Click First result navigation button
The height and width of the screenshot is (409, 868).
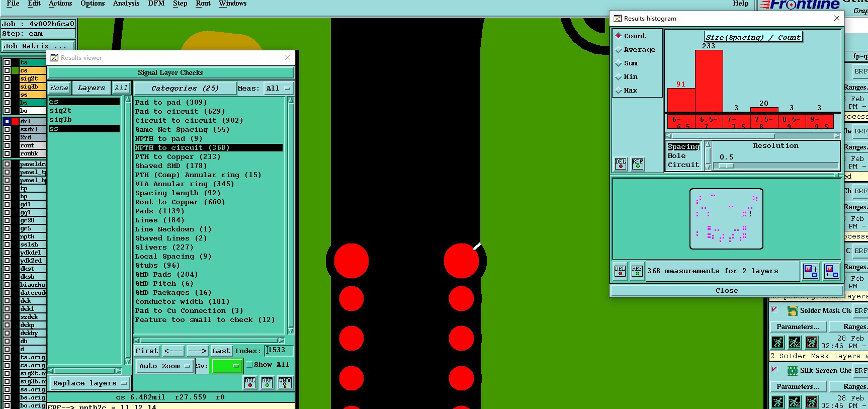pyautogui.click(x=147, y=351)
